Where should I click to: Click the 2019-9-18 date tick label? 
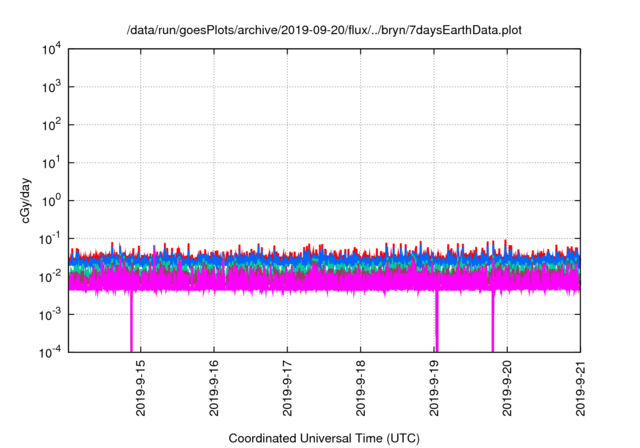360,388
